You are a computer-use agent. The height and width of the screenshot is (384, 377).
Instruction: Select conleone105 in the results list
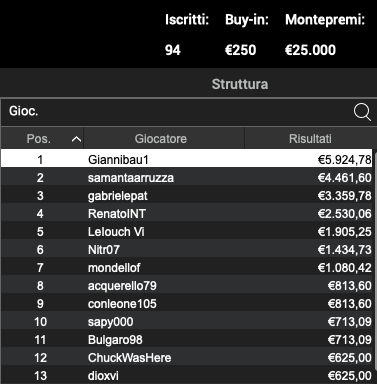coord(187,304)
